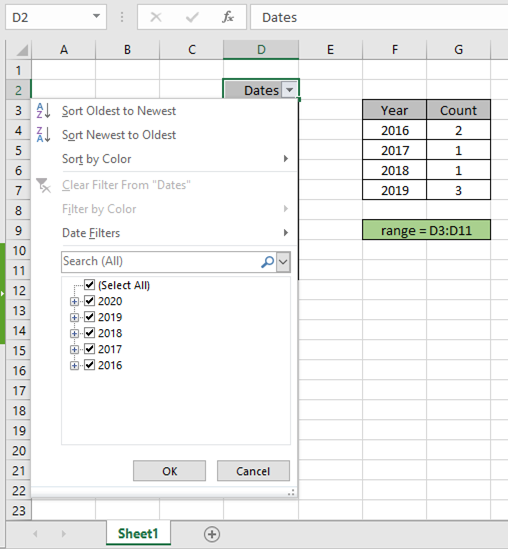Screen dimensions: 508x549
Task: Uncheck the 2020 year checkbox
Action: [90, 301]
